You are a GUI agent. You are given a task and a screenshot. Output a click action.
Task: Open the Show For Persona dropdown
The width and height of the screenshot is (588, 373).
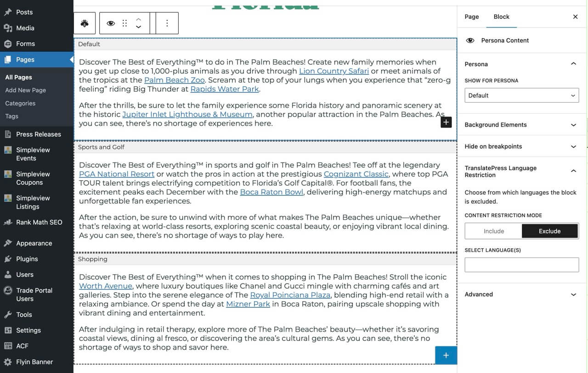tap(521, 95)
